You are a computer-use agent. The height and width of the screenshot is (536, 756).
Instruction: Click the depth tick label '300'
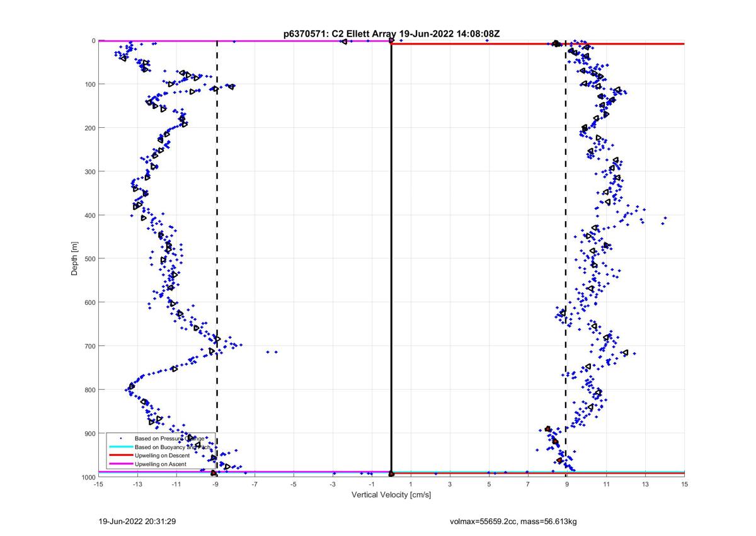89,171
